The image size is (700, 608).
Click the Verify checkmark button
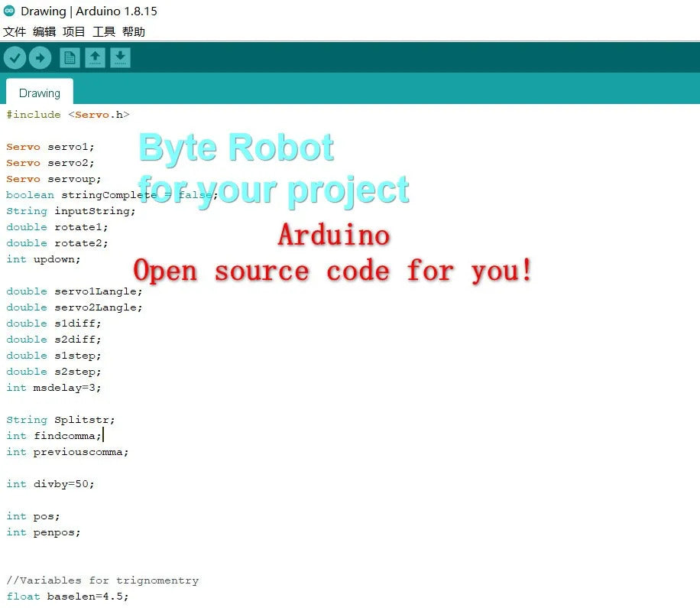coord(15,57)
